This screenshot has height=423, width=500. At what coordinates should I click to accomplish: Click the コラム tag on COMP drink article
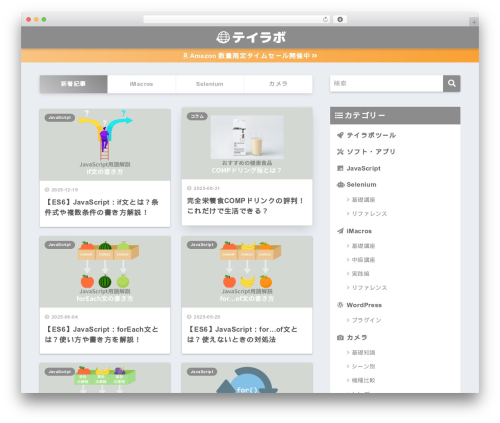pyautogui.click(x=197, y=116)
